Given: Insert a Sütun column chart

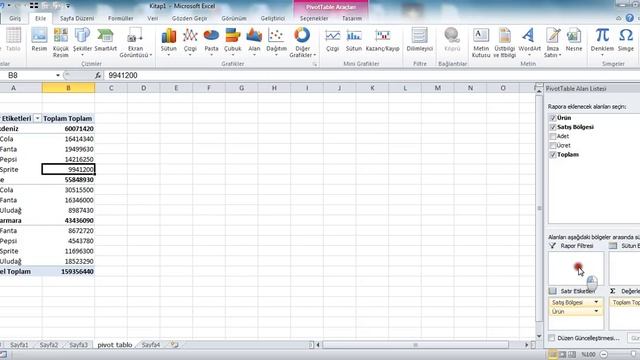Looking at the screenshot, I should pyautogui.click(x=168, y=42).
